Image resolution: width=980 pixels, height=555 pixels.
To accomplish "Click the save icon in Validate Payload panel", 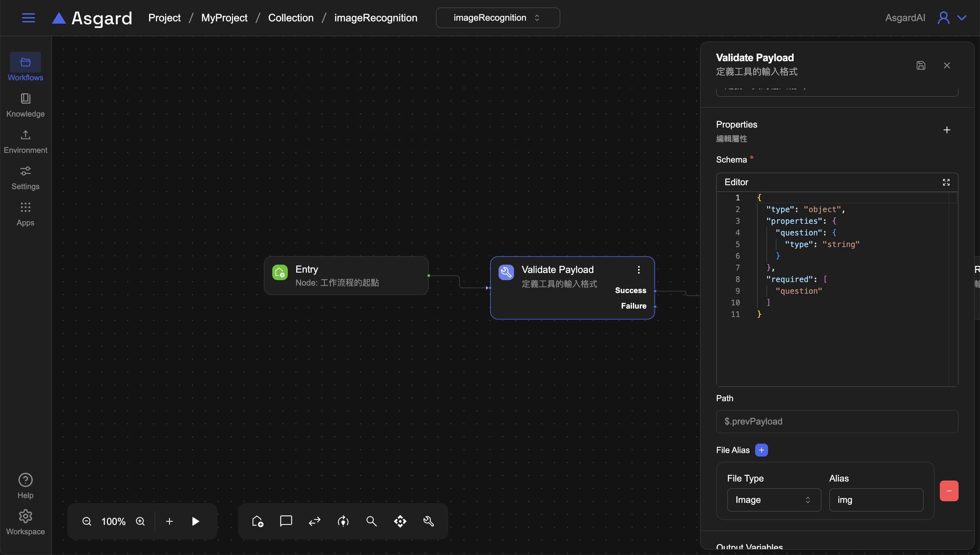I will (920, 65).
